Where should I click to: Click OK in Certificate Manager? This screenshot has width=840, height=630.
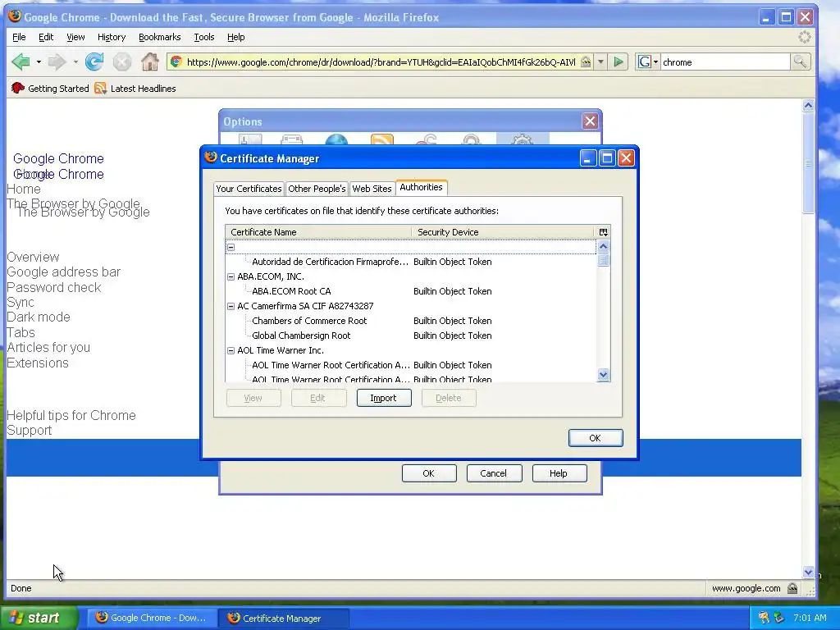pyautogui.click(x=596, y=438)
